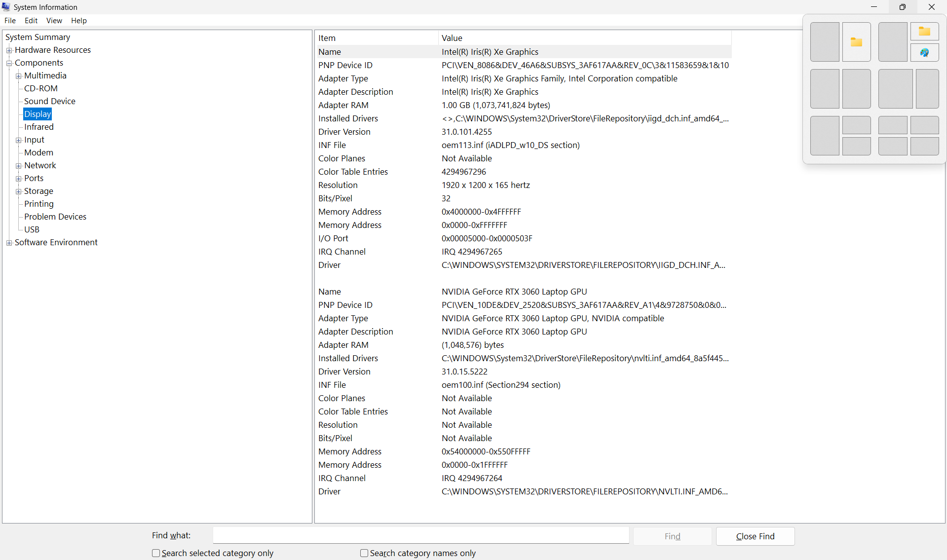Click the System Information title bar icon
The width and height of the screenshot is (947, 560).
coord(6,7)
